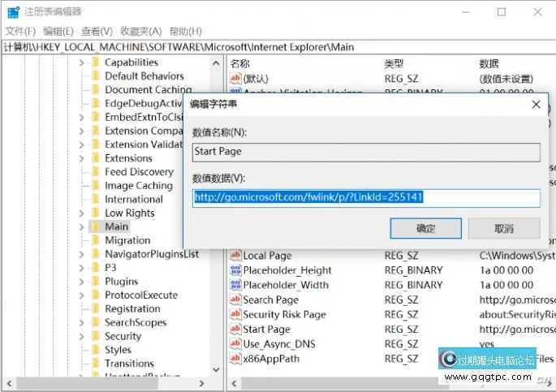Open the 文件(F) menu
This screenshot has width=556, height=392.
coord(21,31)
